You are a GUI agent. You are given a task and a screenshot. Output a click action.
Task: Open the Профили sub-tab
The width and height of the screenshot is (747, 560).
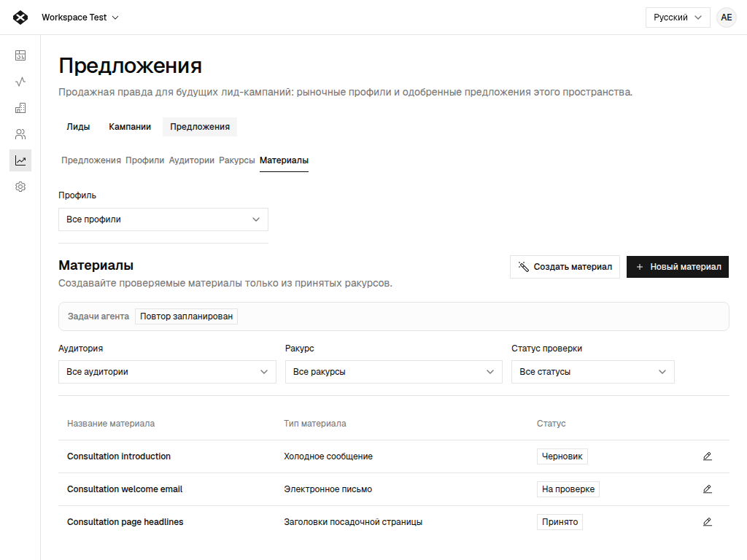coord(145,160)
